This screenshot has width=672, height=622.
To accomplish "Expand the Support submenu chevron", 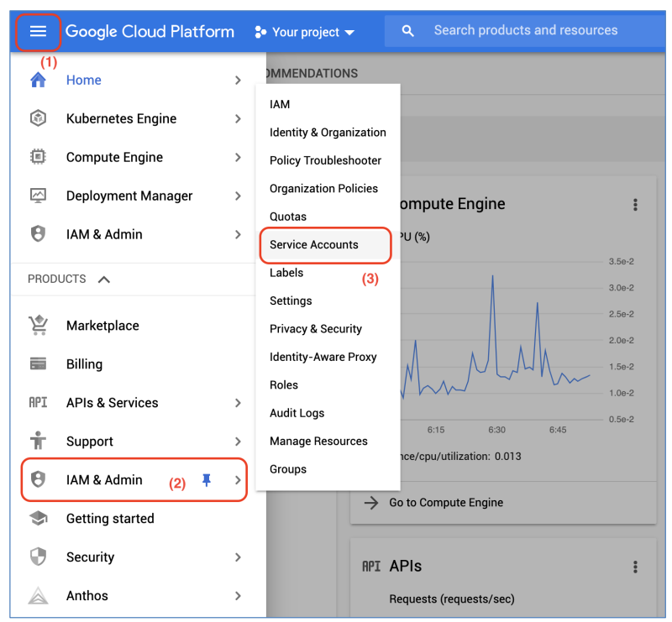I will tap(238, 442).
